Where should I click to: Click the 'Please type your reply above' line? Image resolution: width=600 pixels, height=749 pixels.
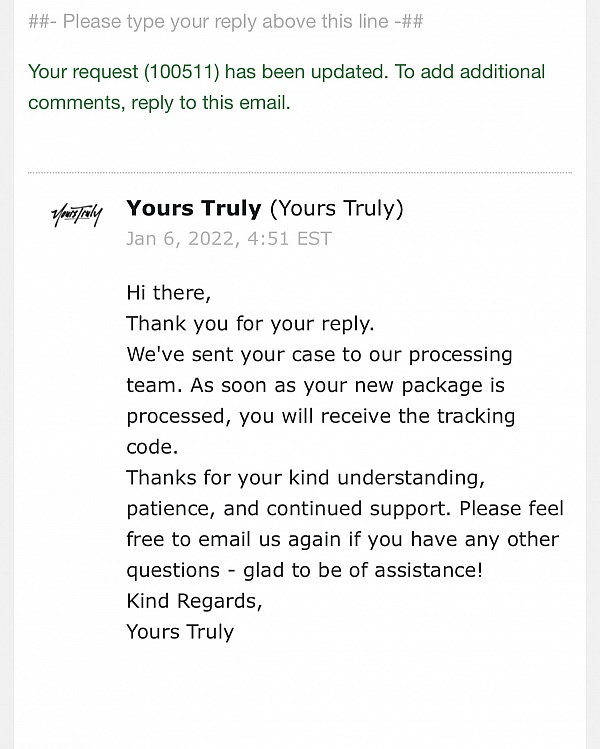(225, 20)
